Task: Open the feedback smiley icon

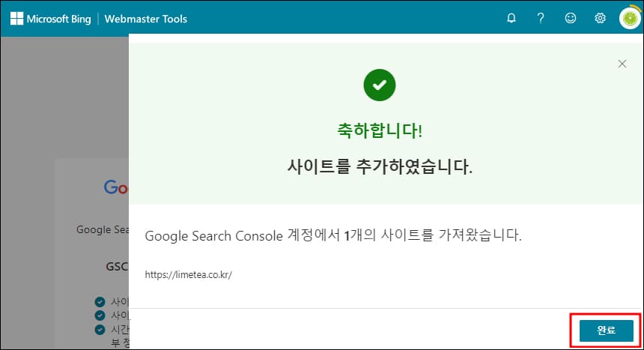Action: coord(571,18)
